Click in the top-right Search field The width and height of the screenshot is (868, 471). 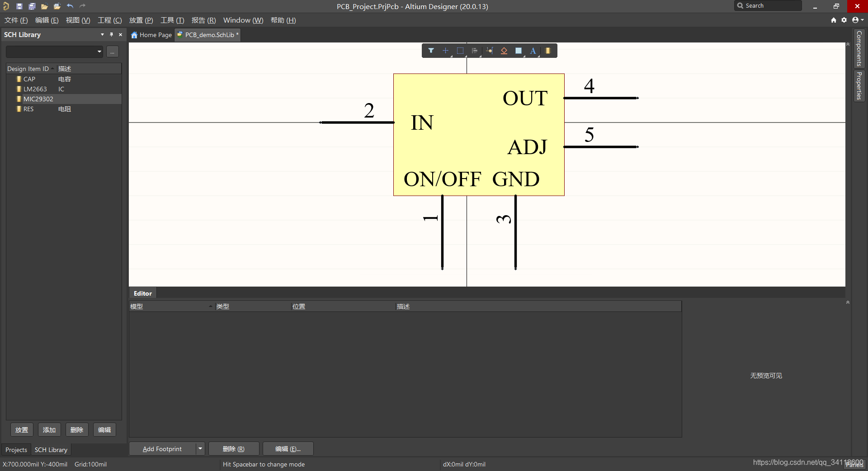pyautogui.click(x=769, y=5)
